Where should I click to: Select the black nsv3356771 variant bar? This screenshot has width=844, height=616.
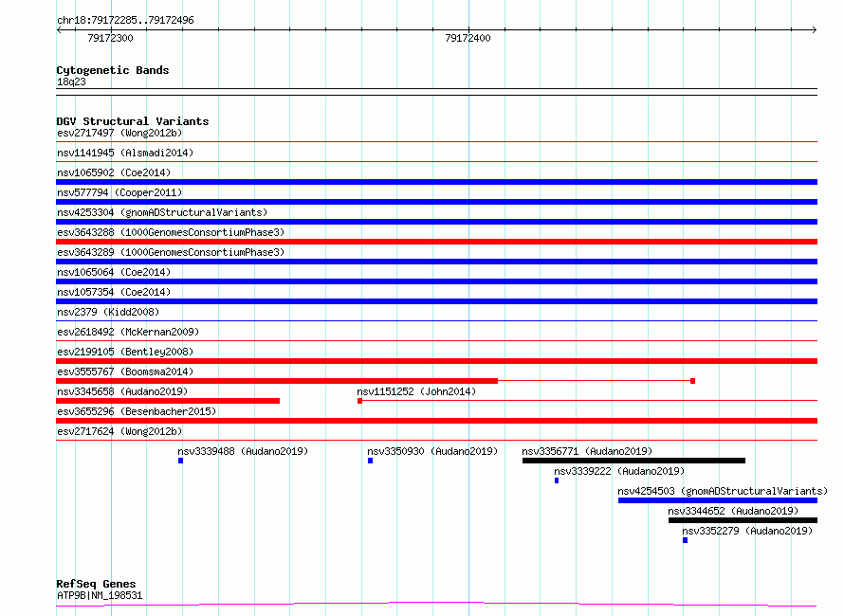click(633, 461)
